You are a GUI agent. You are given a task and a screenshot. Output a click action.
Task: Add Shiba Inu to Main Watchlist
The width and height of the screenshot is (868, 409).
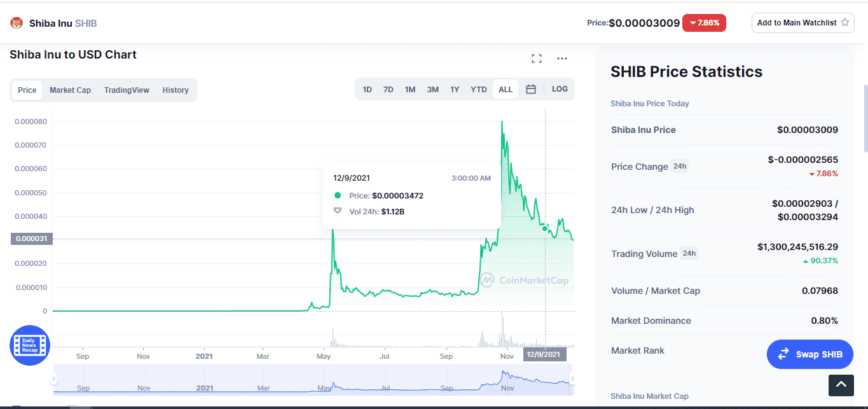pyautogui.click(x=803, y=23)
